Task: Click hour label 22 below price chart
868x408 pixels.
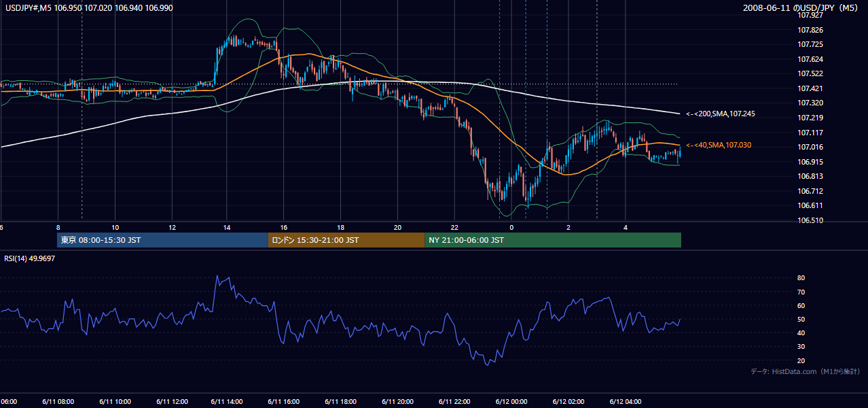Action: coord(454,227)
